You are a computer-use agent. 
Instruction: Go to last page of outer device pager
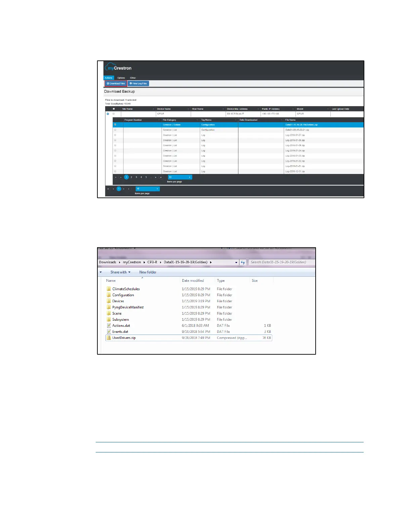tap(129, 189)
